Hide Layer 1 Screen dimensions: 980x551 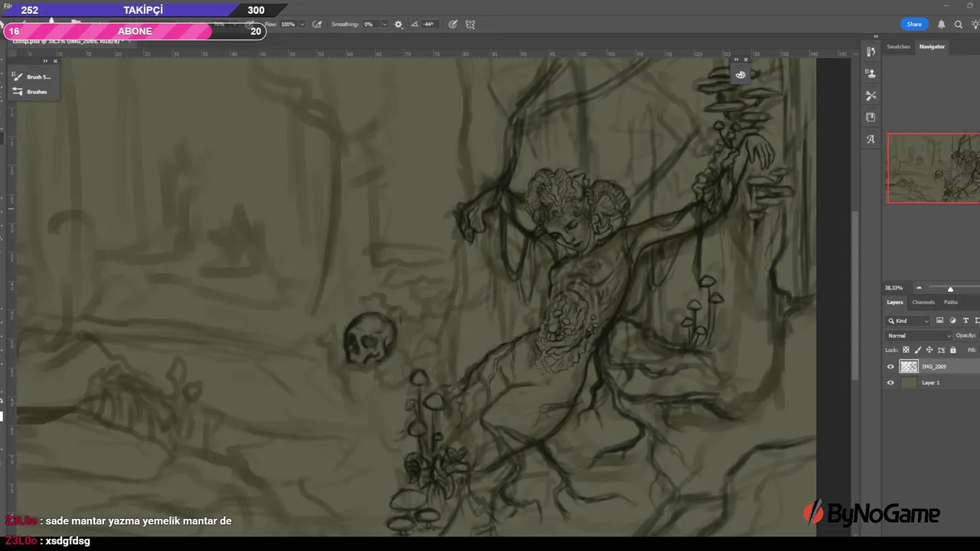[890, 383]
